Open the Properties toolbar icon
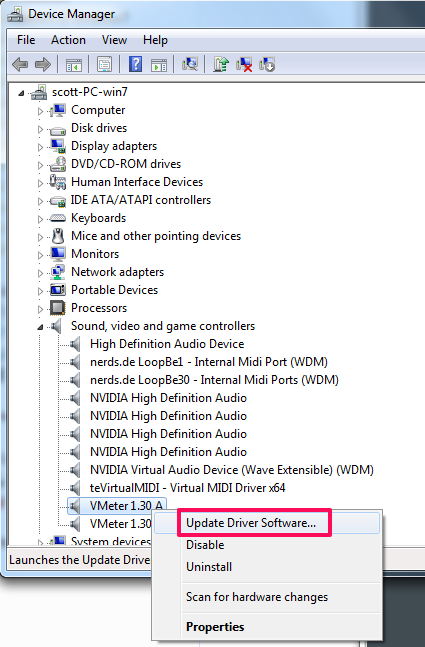Image resolution: width=425 pixels, height=647 pixels. 104,64
